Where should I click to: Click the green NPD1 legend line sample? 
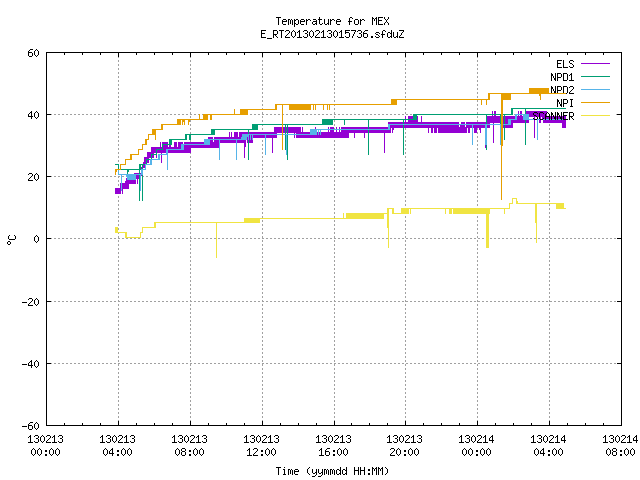point(595,76)
